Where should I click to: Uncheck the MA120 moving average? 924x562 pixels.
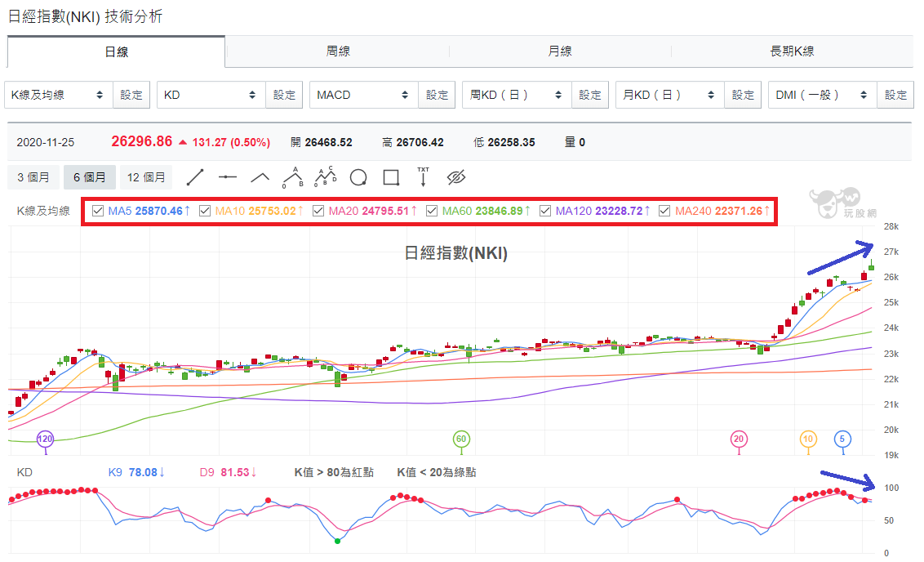tap(545, 211)
